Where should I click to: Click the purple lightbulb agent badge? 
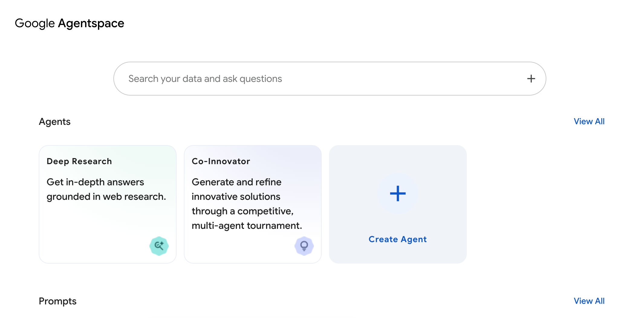[304, 246]
